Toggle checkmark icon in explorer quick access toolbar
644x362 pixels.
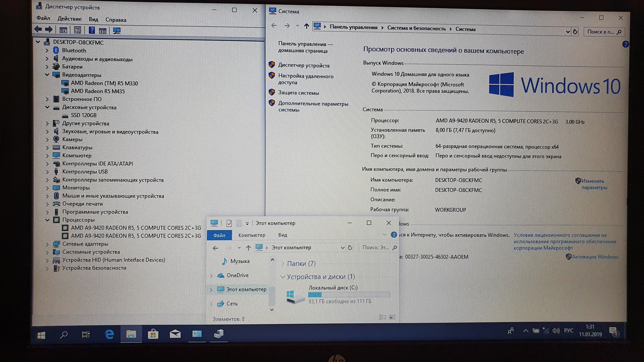click(x=229, y=223)
